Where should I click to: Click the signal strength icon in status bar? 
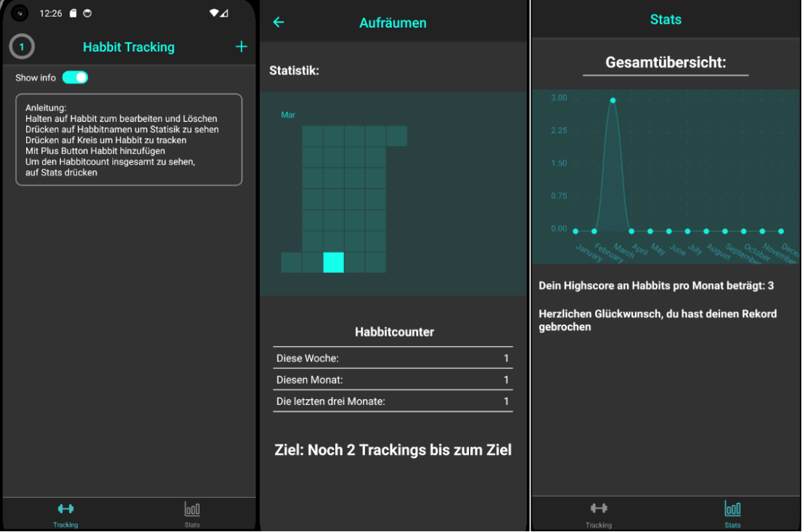(x=224, y=13)
